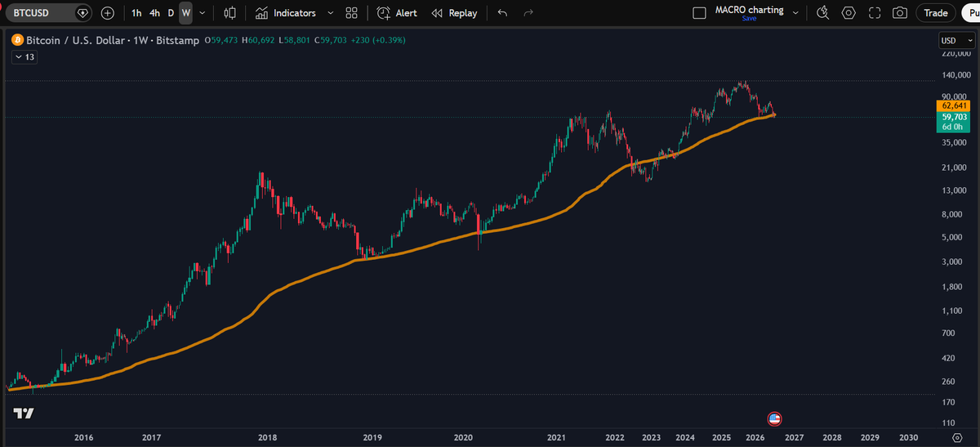The width and height of the screenshot is (980, 447).
Task: Open the Indicators dialog
Action: (x=285, y=13)
